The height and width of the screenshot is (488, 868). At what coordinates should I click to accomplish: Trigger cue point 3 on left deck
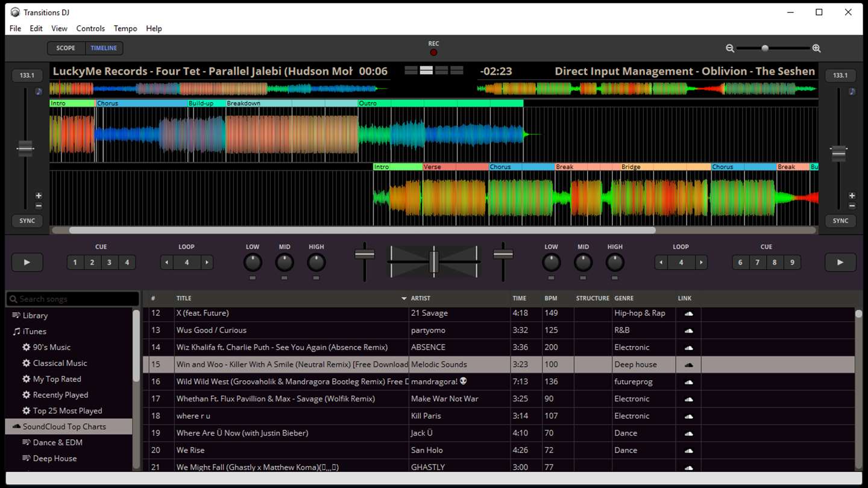point(109,262)
